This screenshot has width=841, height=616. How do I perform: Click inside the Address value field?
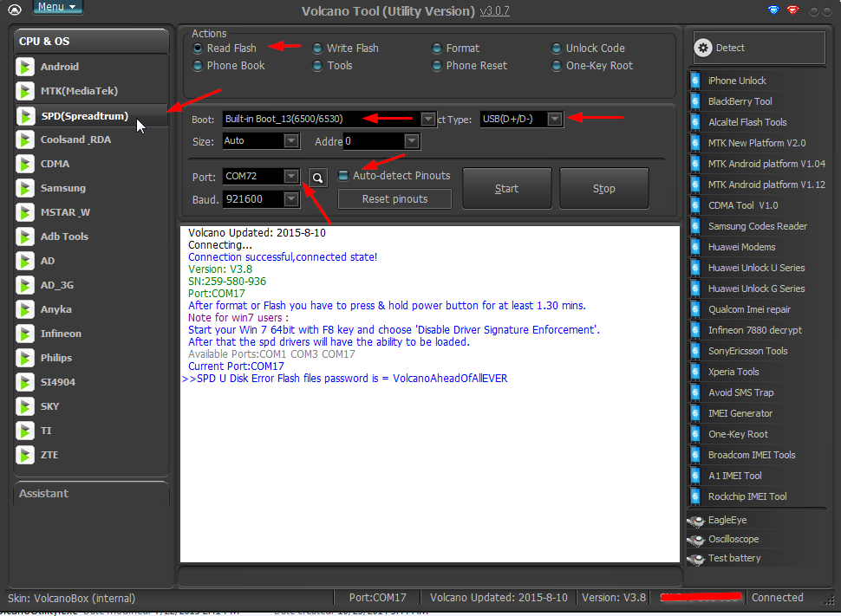coord(374,141)
